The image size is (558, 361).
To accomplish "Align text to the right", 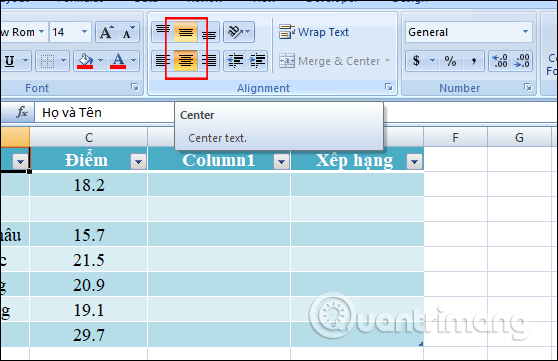I will (209, 61).
